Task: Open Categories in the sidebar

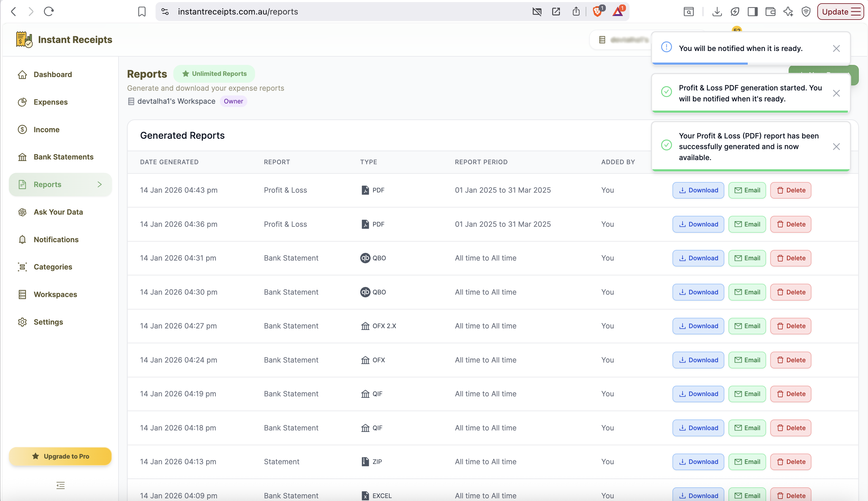Action: click(x=60, y=267)
